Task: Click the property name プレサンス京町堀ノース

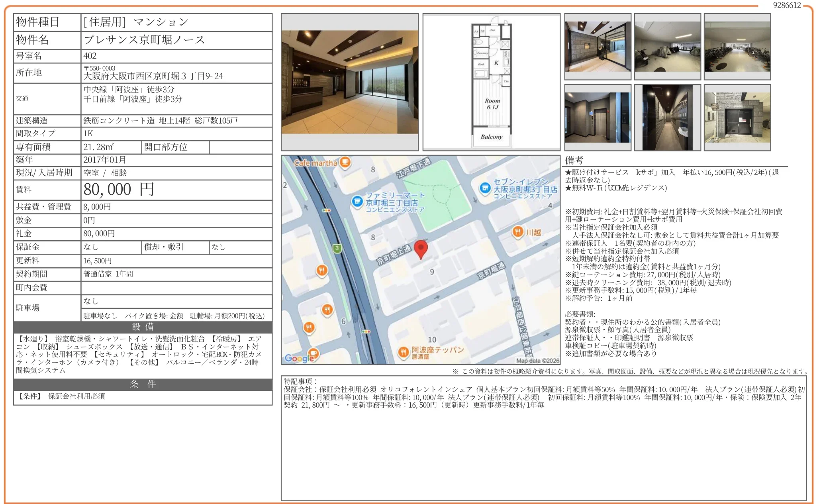Action: click(x=144, y=40)
